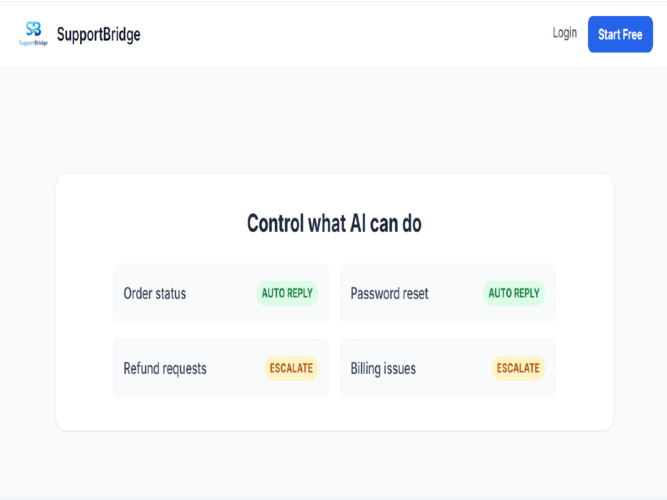Toggle the ESCALATE badge for Refund requests
Viewport: 667px width, 500px height.
pos(291,368)
